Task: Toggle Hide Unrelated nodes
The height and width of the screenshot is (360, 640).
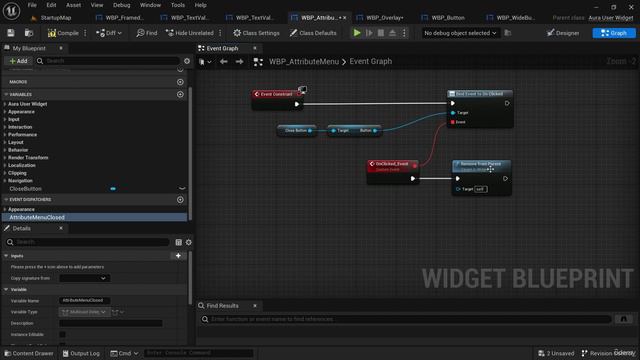Action: point(190,33)
